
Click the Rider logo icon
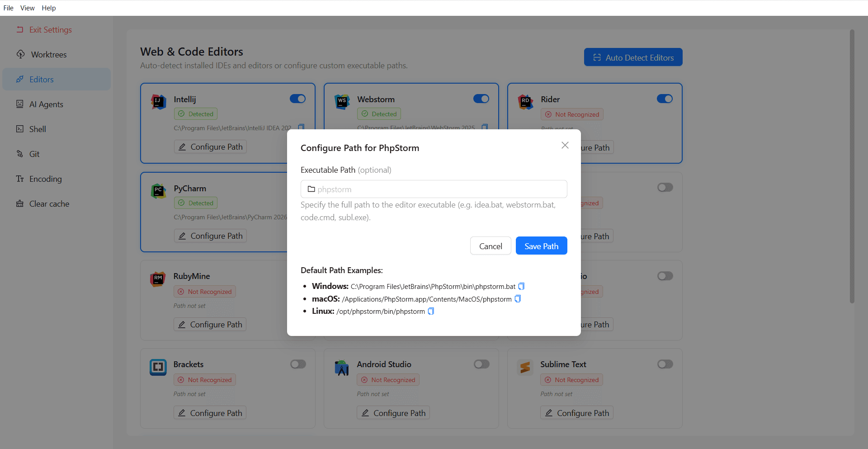click(525, 102)
